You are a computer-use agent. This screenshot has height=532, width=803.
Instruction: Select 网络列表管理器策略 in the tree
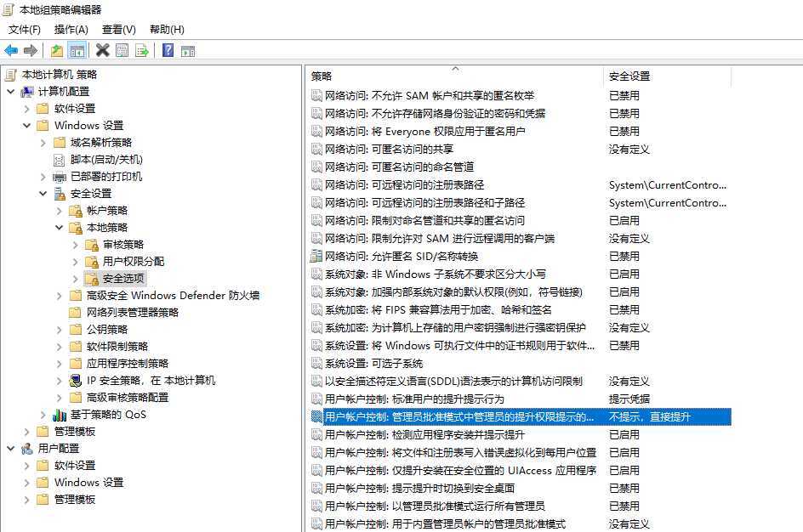point(133,313)
